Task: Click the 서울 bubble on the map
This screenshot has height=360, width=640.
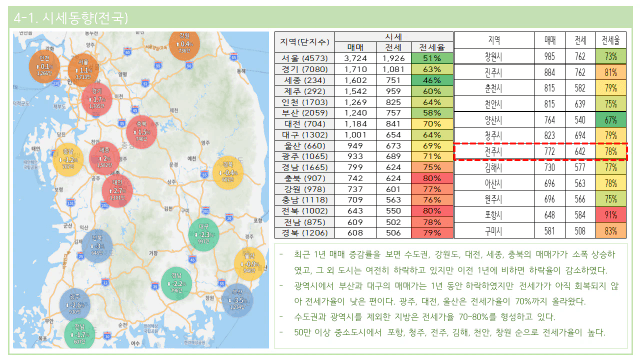Action: tap(83, 70)
